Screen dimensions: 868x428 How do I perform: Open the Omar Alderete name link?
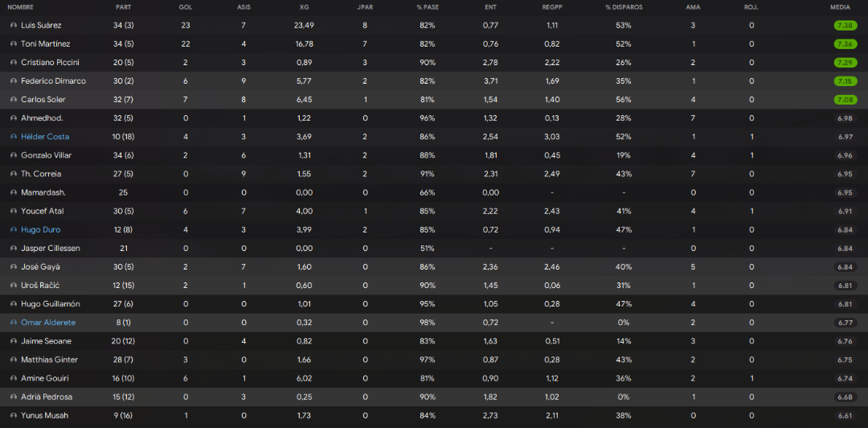(x=48, y=323)
